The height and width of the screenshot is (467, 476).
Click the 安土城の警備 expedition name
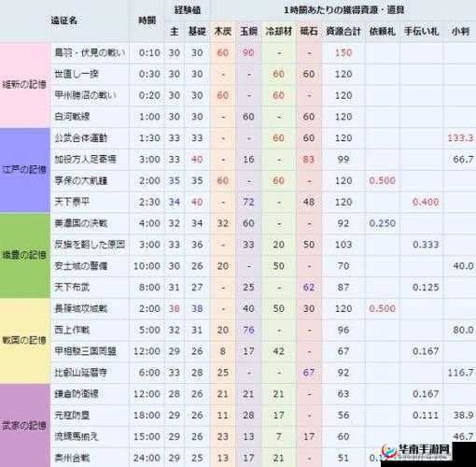coord(81,266)
